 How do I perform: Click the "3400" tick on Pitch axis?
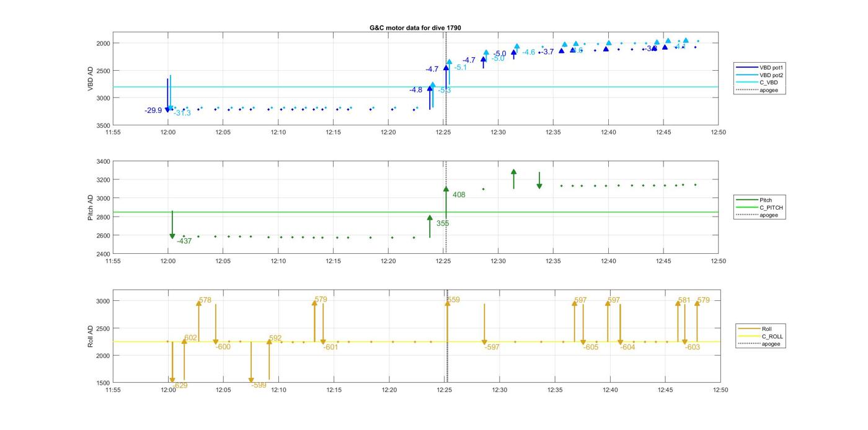(103, 161)
